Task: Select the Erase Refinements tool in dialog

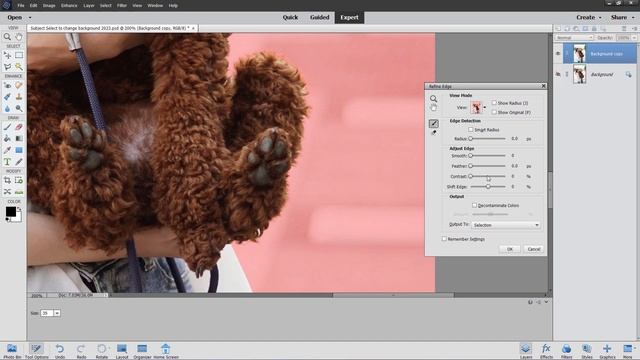Action: [x=433, y=133]
